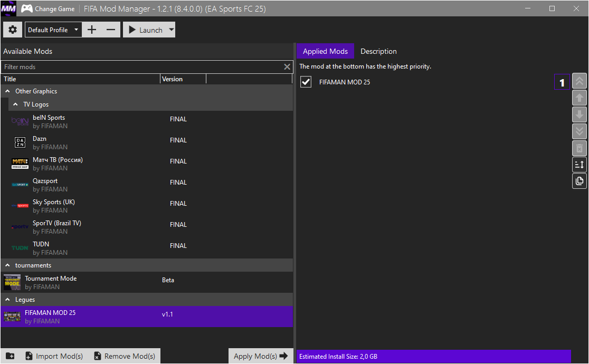Open the settings gear button
This screenshot has width=589, height=364.
[x=13, y=30]
